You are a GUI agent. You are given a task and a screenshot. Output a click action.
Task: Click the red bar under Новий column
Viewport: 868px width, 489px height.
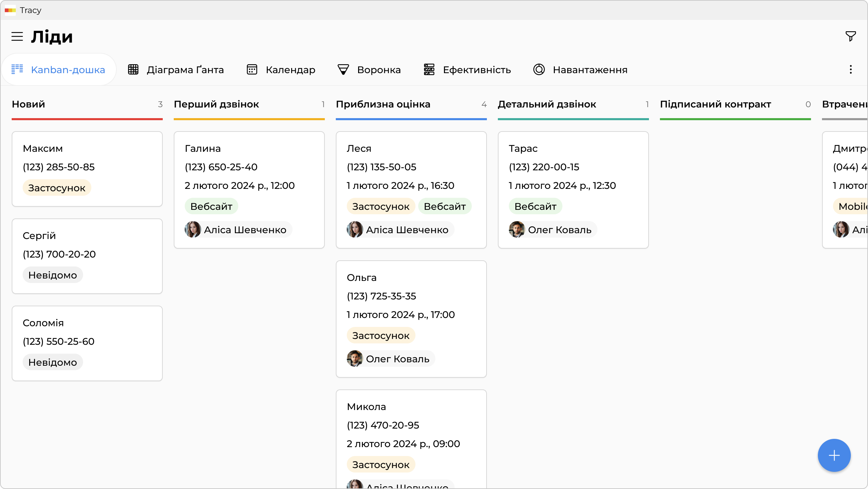click(87, 119)
